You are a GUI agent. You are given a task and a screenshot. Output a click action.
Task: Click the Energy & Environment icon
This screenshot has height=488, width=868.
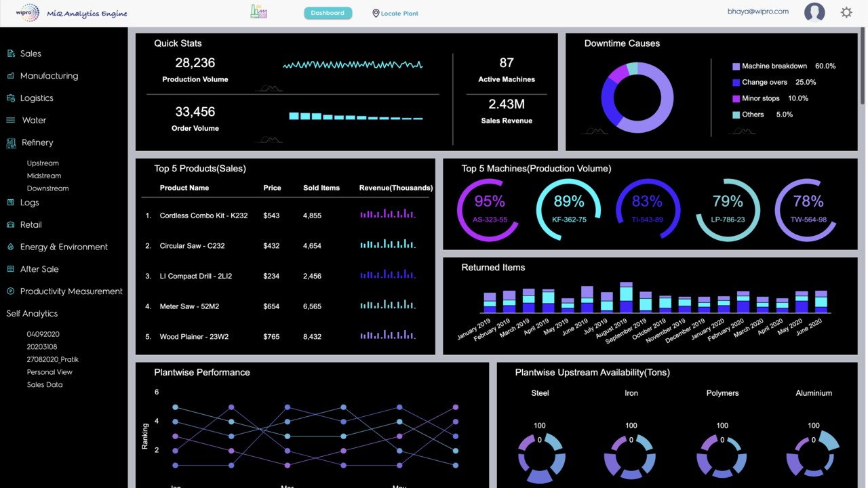(11, 247)
